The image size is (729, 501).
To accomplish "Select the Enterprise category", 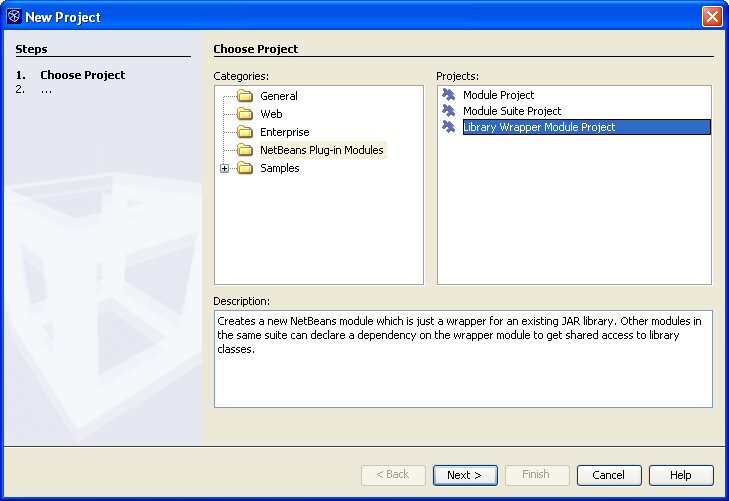I will 285,132.
